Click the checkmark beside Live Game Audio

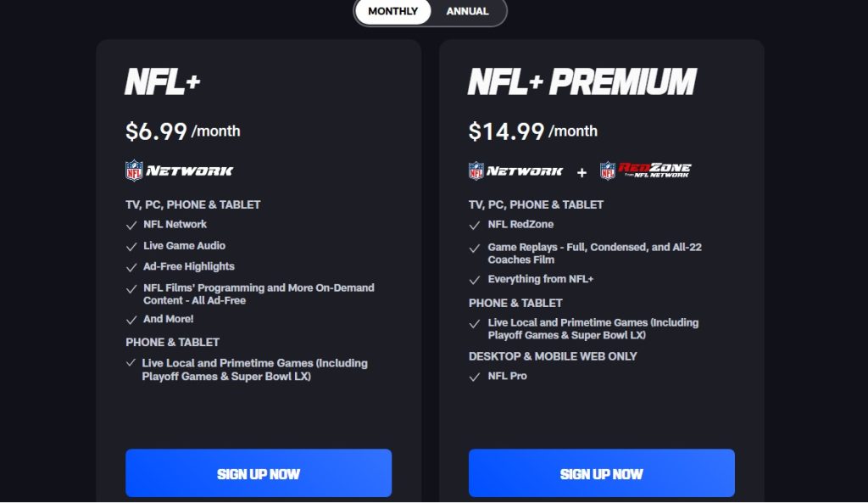[x=131, y=246]
